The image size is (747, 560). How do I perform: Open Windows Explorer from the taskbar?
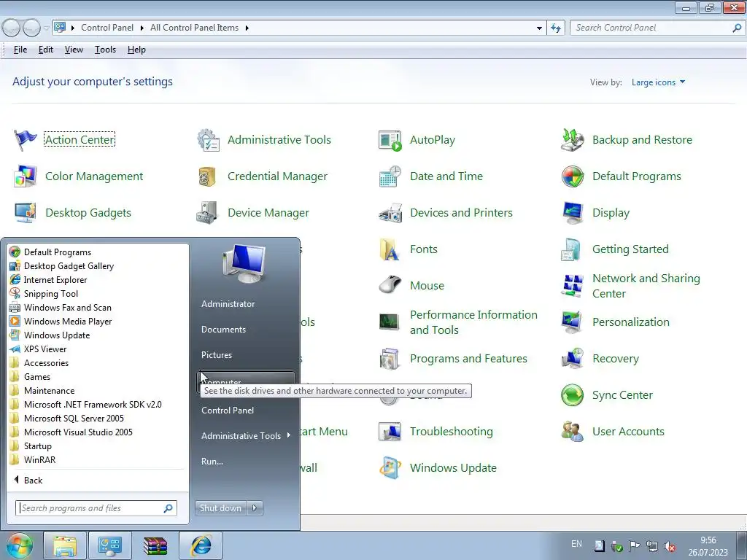point(64,545)
